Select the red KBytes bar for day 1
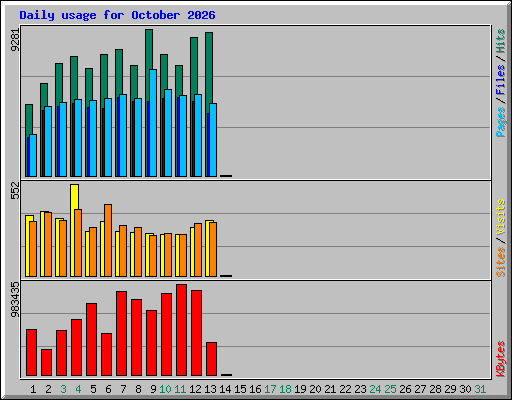The height and width of the screenshot is (400, 512). [x=31, y=353]
